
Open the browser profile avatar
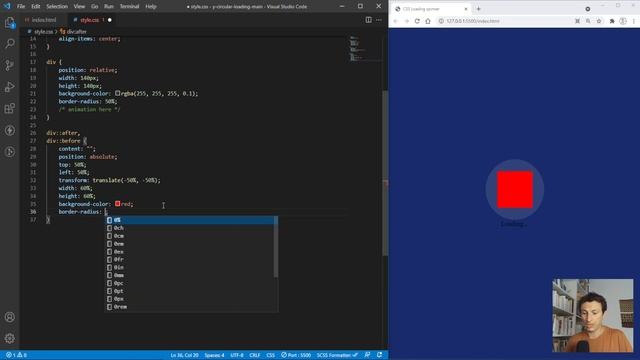623,21
